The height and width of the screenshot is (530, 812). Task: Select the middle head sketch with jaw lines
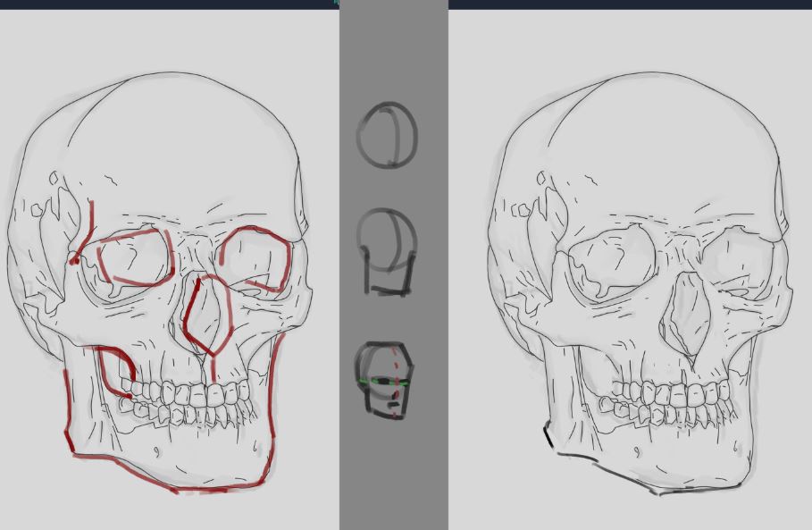[388, 252]
